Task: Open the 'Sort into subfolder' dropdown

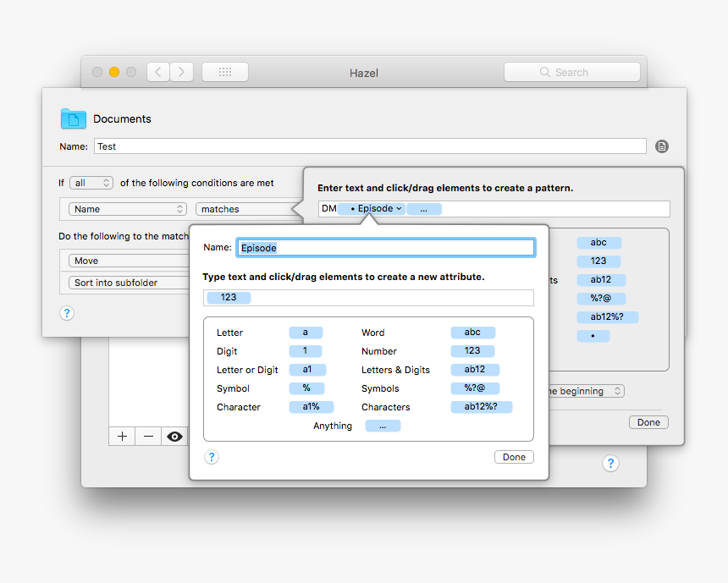Action: point(129,283)
